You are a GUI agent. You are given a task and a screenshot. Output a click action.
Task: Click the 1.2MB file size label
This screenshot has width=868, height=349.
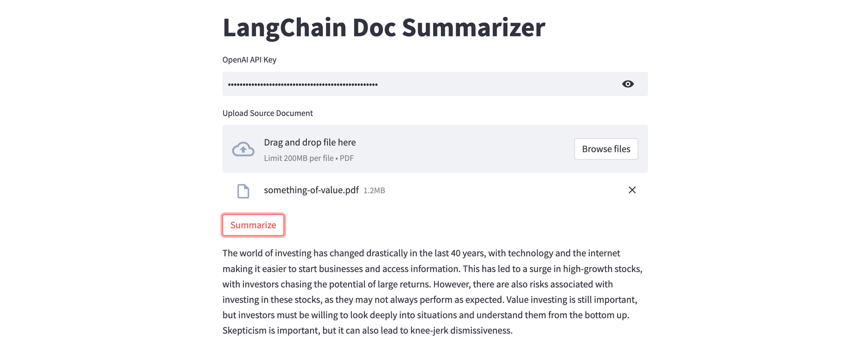click(374, 190)
